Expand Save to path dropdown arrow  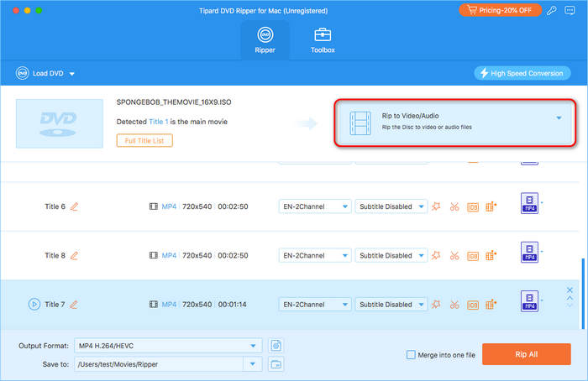253,364
